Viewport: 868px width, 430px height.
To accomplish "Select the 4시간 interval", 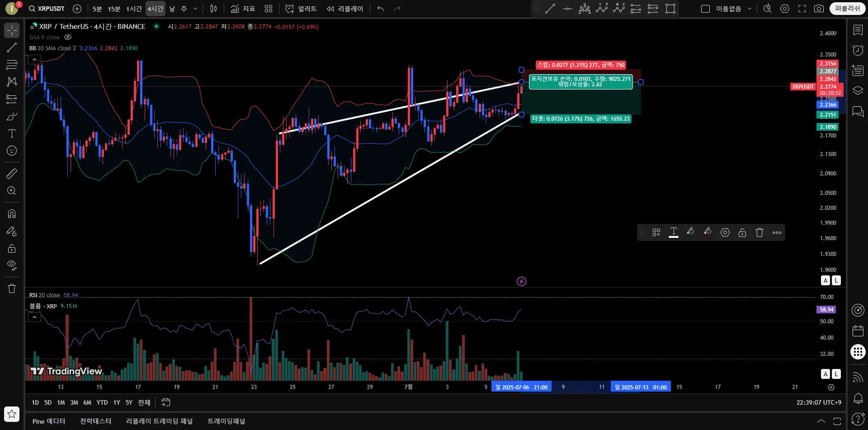I will 156,9.
